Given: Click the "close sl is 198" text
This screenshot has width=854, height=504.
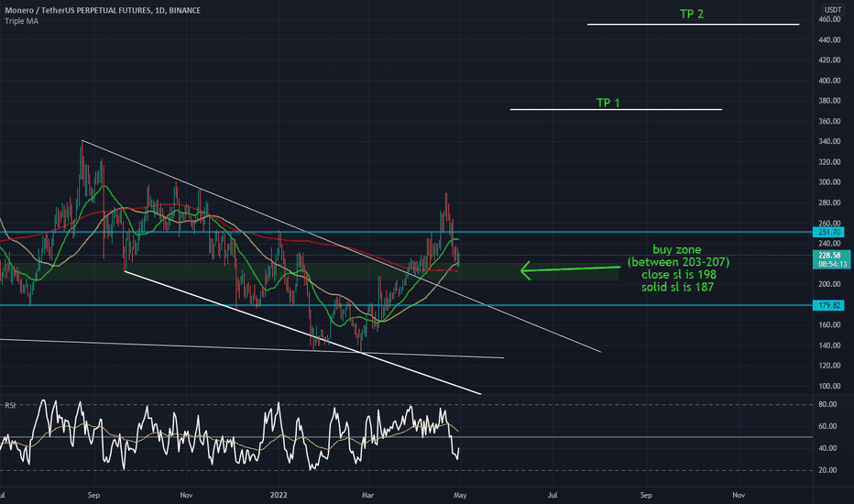Looking at the screenshot, I should [x=679, y=275].
